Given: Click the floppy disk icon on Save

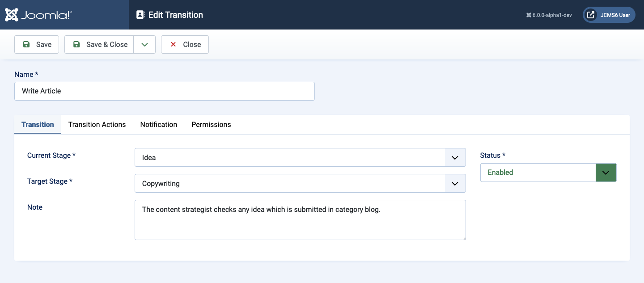Looking at the screenshot, I should pyautogui.click(x=26, y=44).
